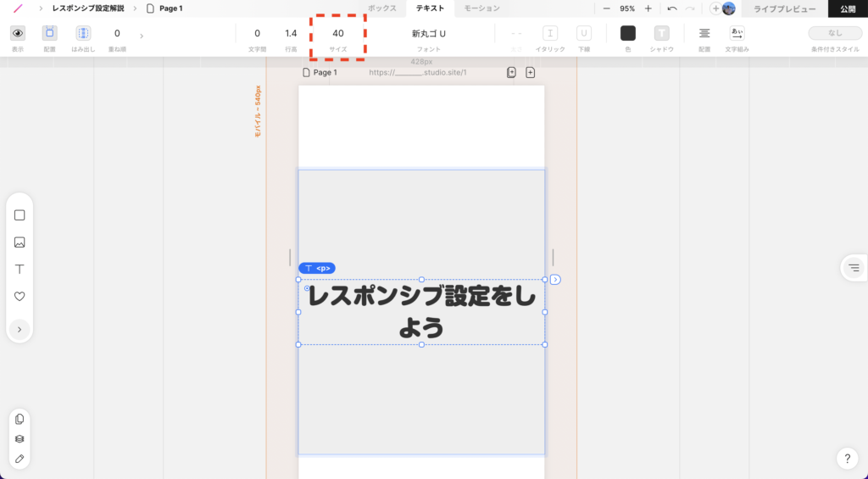The height and width of the screenshot is (479, 868).
Task: Select the Box tool in left toolbar
Action: 19,214
